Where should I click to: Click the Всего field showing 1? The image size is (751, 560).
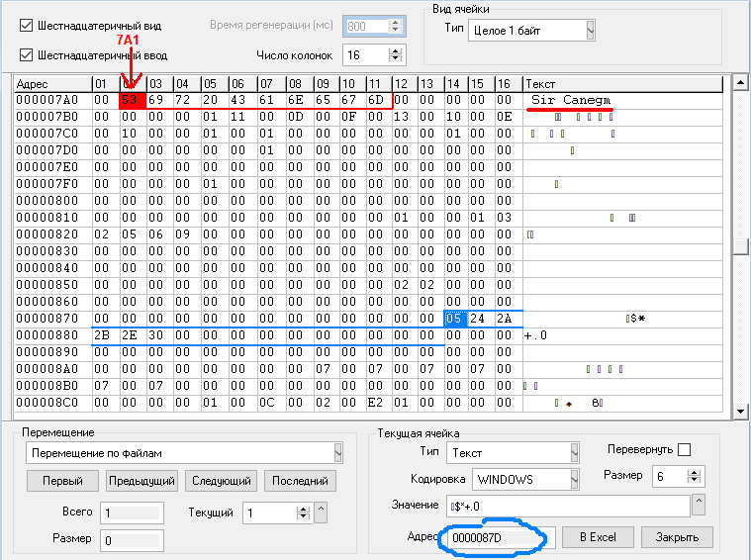pyautogui.click(x=132, y=513)
